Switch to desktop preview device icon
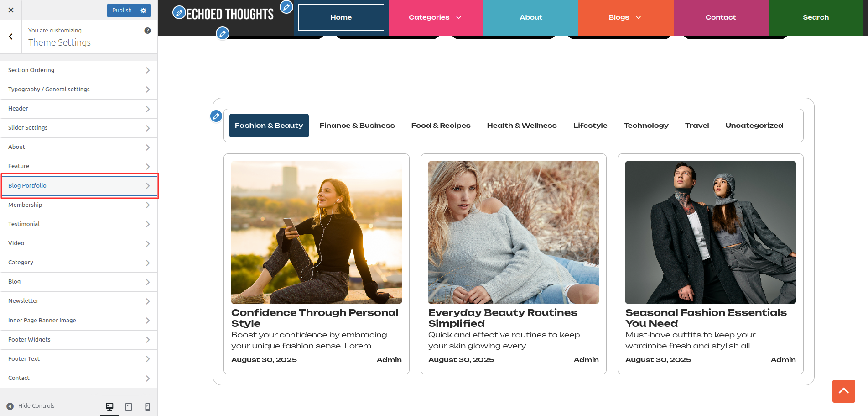Image resolution: width=868 pixels, height=416 pixels. (x=109, y=406)
